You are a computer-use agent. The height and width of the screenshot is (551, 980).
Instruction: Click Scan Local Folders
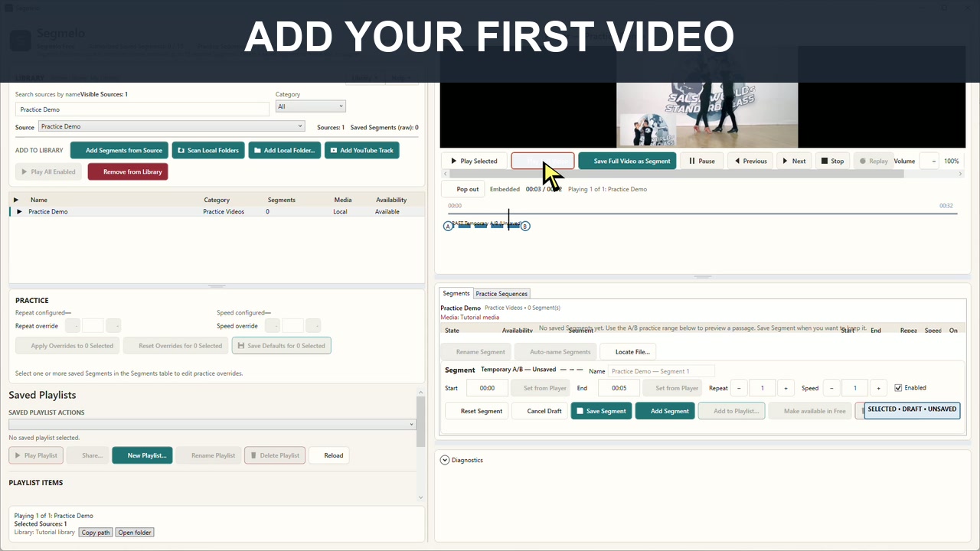pos(208,150)
